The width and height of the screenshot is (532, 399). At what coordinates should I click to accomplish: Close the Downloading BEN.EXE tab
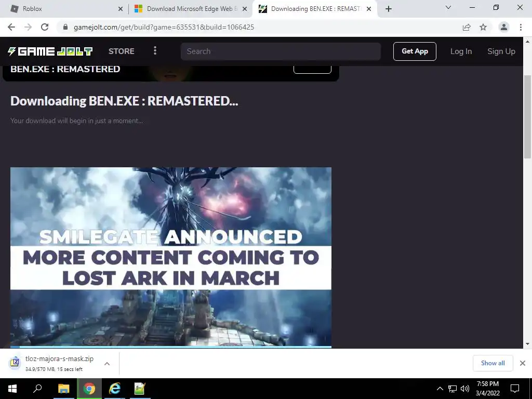pos(369,9)
